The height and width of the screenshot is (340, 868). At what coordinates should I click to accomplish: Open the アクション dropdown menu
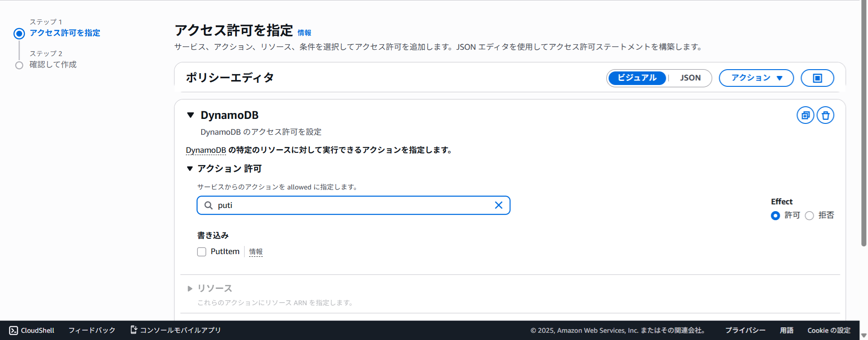[x=756, y=78]
